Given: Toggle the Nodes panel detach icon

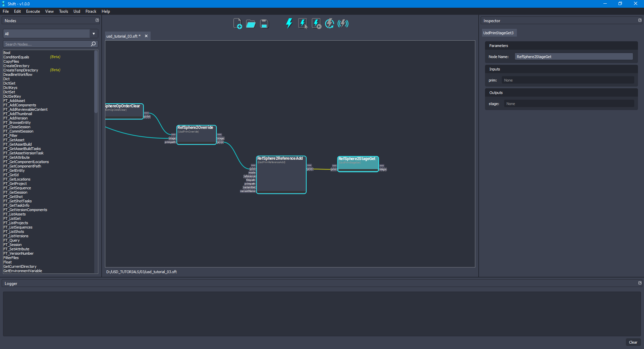Looking at the screenshot, I should (x=97, y=20).
